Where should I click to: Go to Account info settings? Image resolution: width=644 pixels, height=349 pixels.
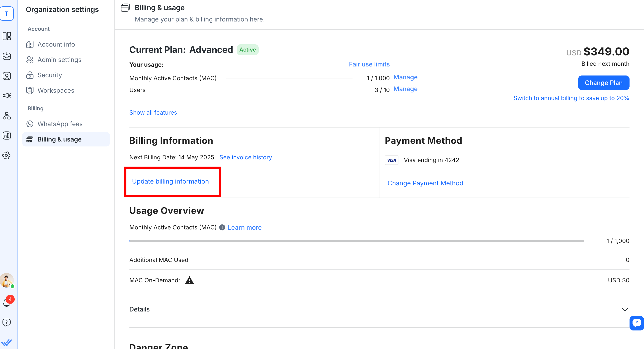56,44
